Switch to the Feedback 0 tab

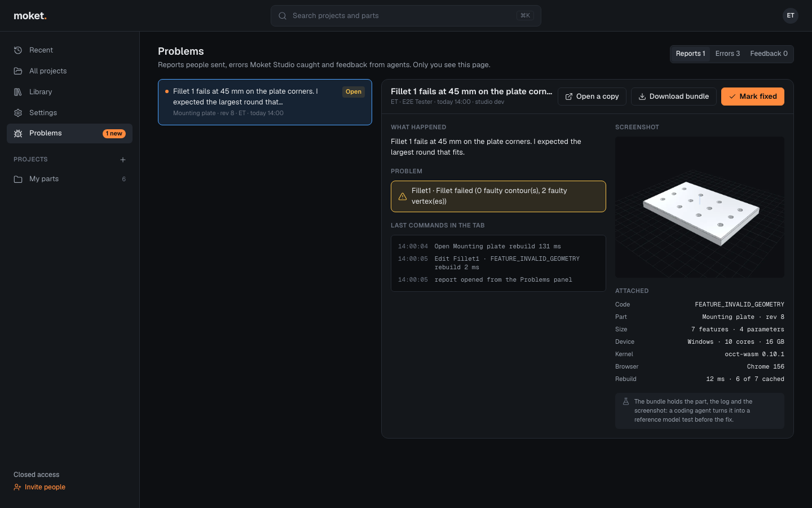click(x=769, y=54)
